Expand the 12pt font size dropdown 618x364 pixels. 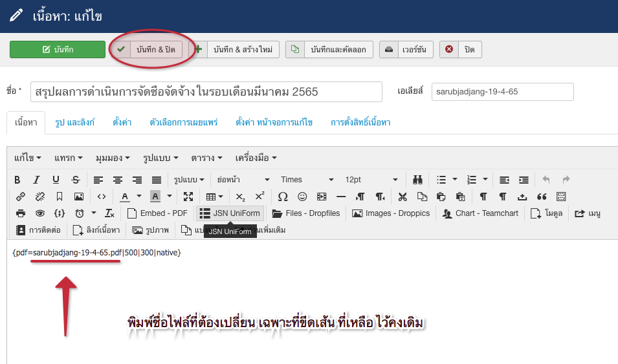pyautogui.click(x=371, y=180)
